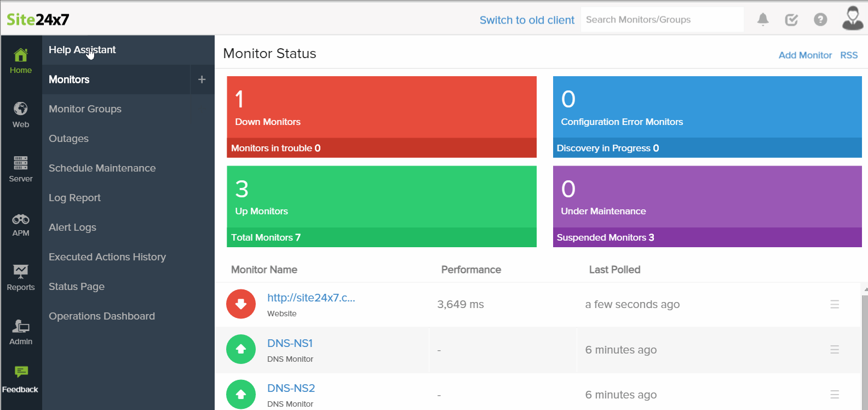Open Log Report menu item
868x410 pixels.
(128, 198)
